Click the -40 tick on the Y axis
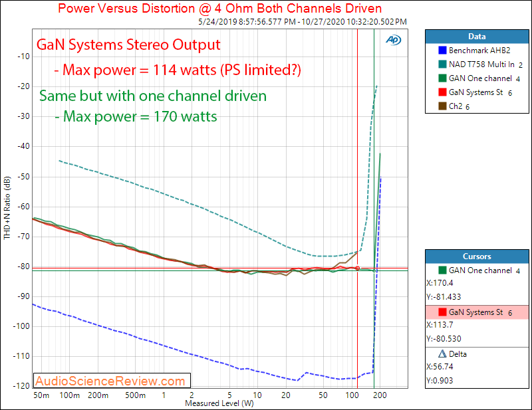The image size is (532, 410). coord(23,146)
